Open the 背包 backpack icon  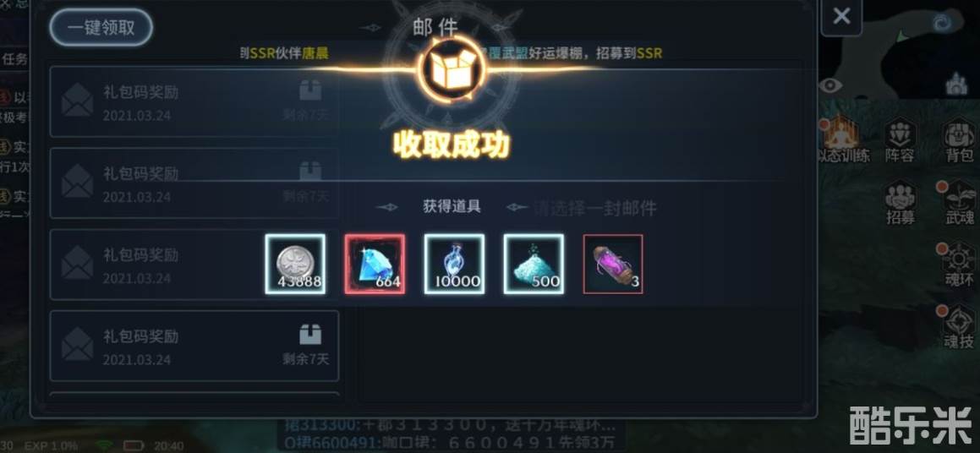(960, 142)
